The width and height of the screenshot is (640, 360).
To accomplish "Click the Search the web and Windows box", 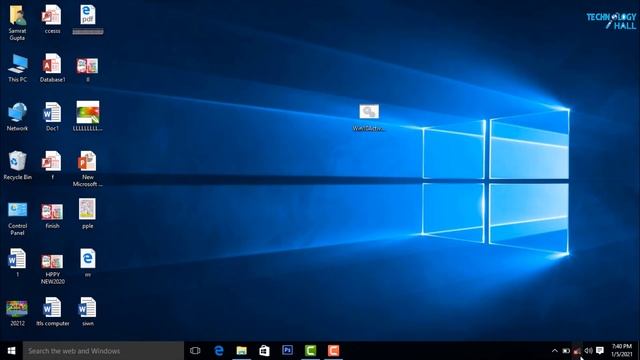I will click(x=103, y=351).
